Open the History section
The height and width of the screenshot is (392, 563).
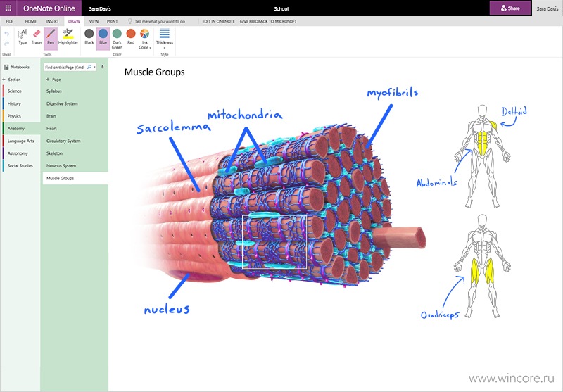click(x=21, y=103)
